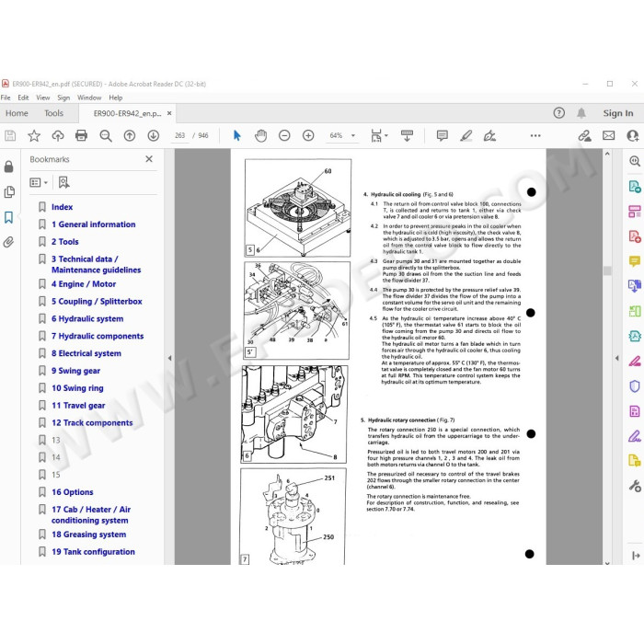Image resolution: width=644 pixels, height=644 pixels.
Task: Select the Highlight text pen
Action: pos(466,135)
